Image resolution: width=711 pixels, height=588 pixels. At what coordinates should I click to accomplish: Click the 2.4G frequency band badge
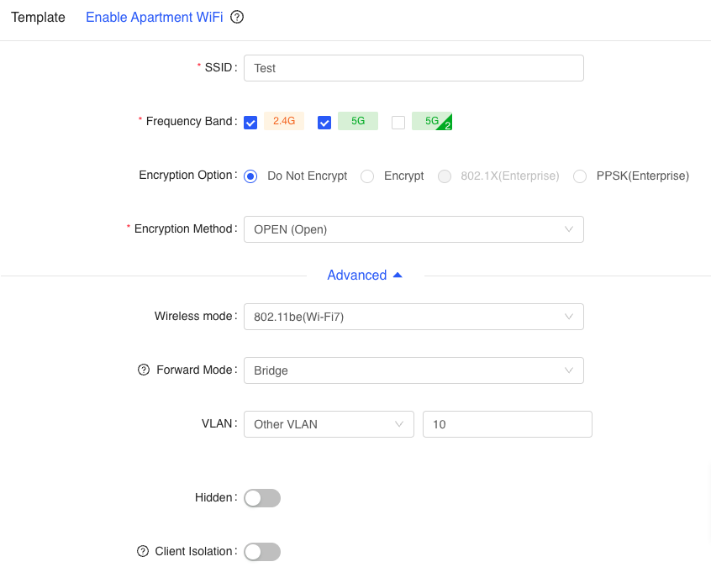point(284,121)
